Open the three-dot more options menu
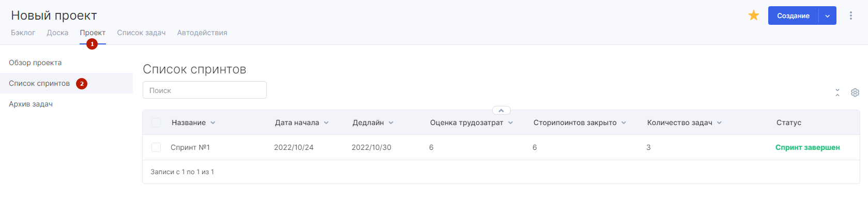Viewport: 868px width, 199px height. pyautogui.click(x=850, y=16)
